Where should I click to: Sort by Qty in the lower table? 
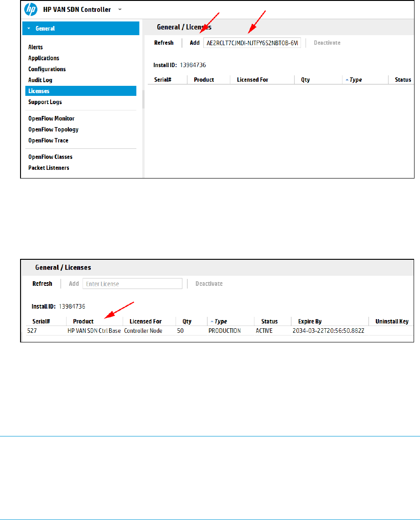(187, 321)
